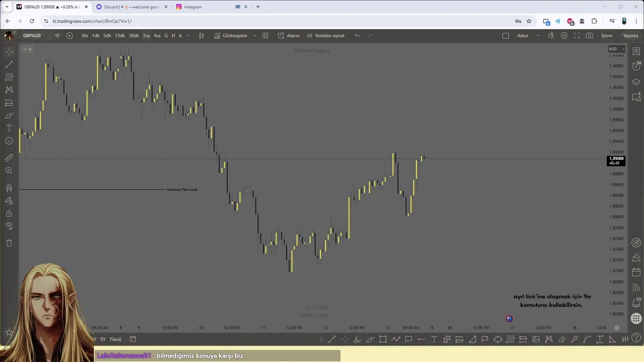Open the chart patterns tool in left sidebar
The image size is (644, 362).
9,89
